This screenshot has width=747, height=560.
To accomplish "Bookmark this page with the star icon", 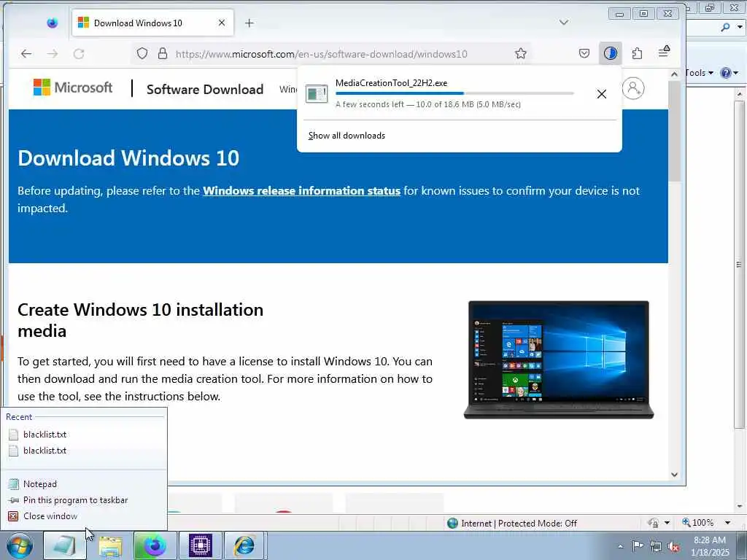I will 521,53.
